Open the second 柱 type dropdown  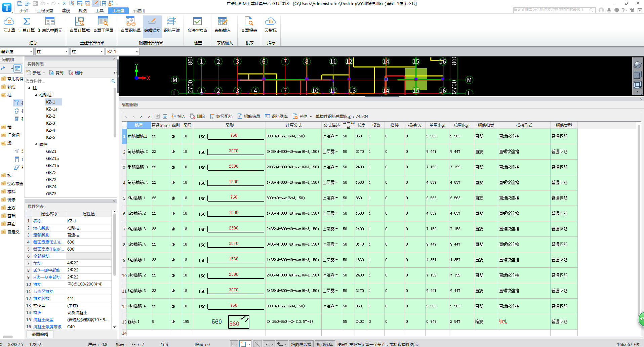[x=102, y=51]
